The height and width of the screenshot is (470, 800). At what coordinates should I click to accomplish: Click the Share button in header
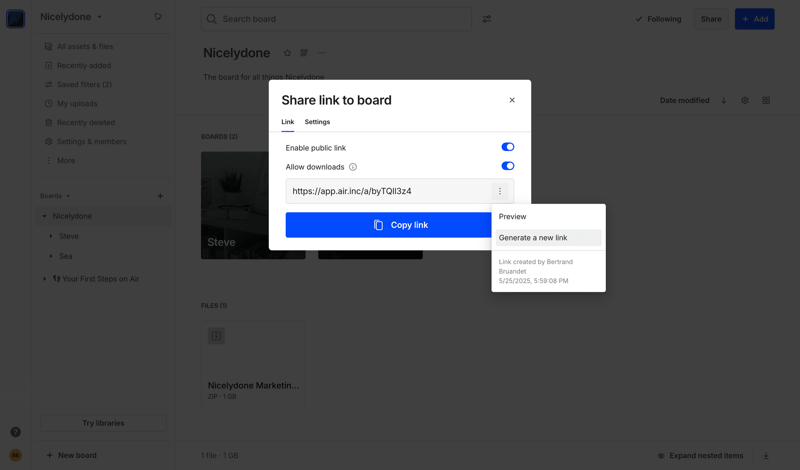(711, 19)
